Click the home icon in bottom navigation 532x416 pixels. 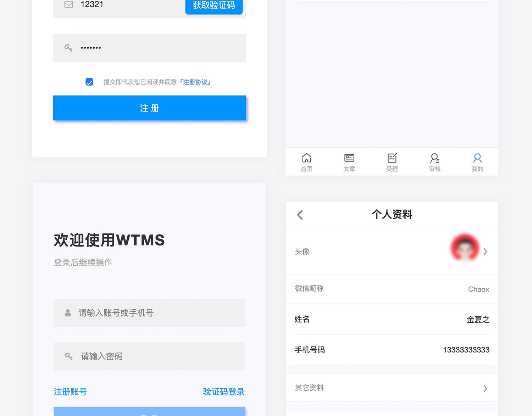306,158
